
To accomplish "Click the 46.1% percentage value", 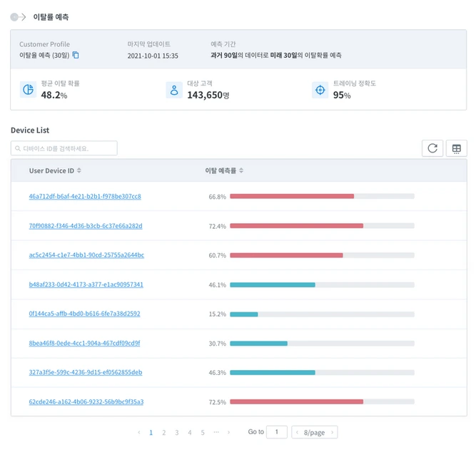I will click(218, 284).
